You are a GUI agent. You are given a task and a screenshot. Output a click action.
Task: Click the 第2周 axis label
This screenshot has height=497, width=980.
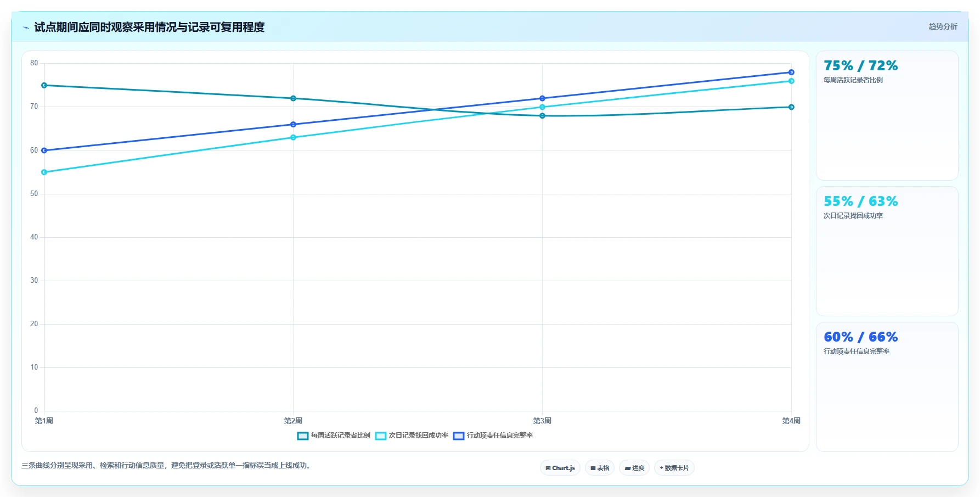pyautogui.click(x=293, y=421)
